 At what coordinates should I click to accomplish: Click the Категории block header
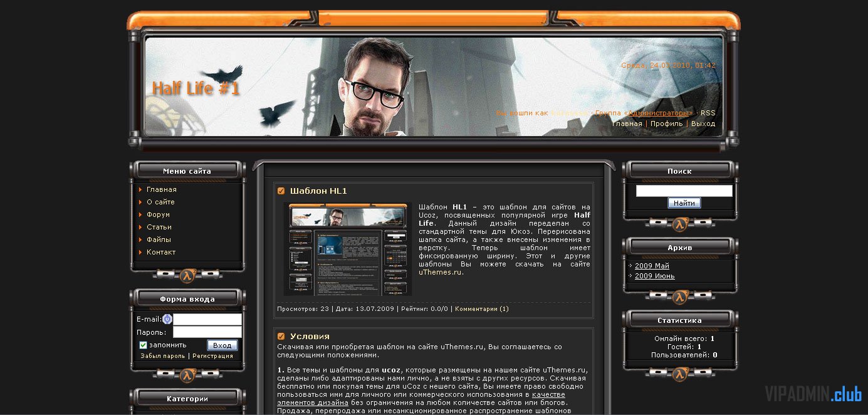(187, 398)
